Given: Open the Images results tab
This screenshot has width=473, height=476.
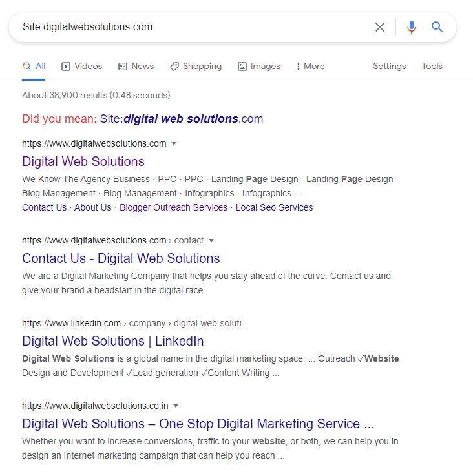Looking at the screenshot, I should point(259,66).
